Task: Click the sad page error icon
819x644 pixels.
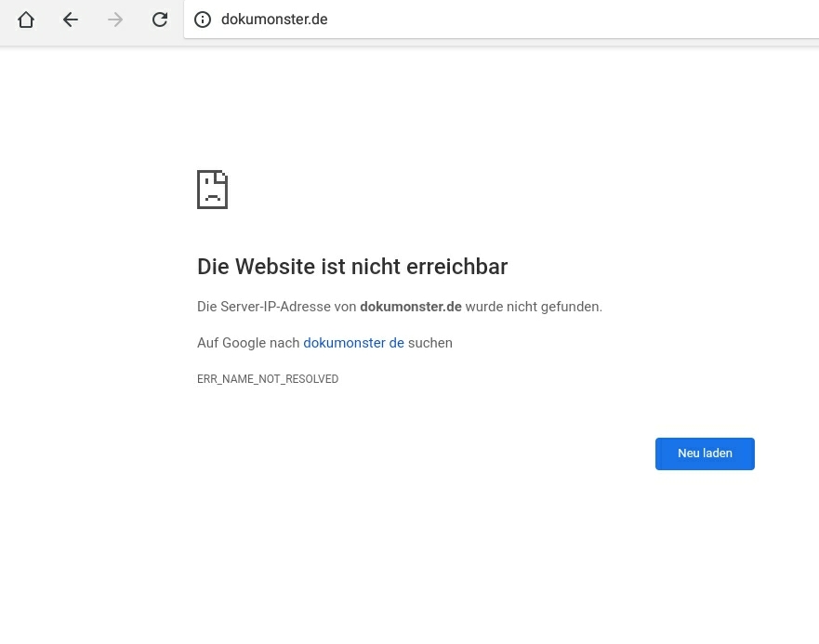Action: click(x=212, y=189)
